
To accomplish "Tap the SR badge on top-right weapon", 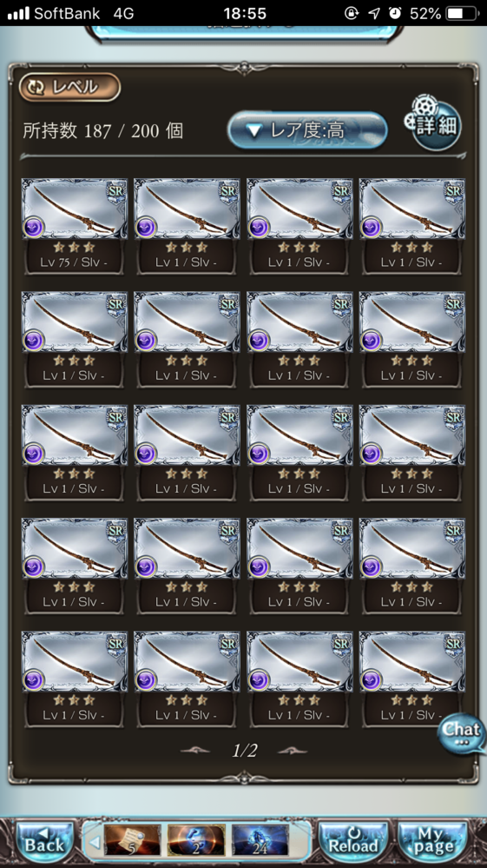I will 453,191.
